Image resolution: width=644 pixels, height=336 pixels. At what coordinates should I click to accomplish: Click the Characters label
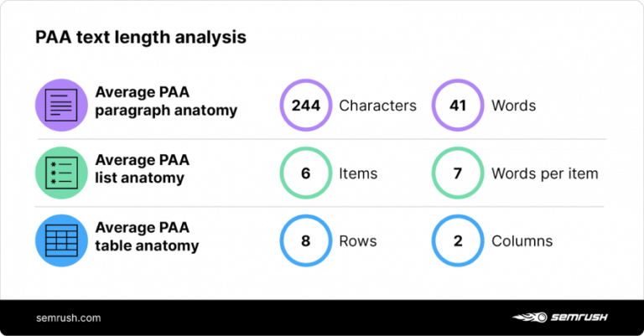[377, 106]
